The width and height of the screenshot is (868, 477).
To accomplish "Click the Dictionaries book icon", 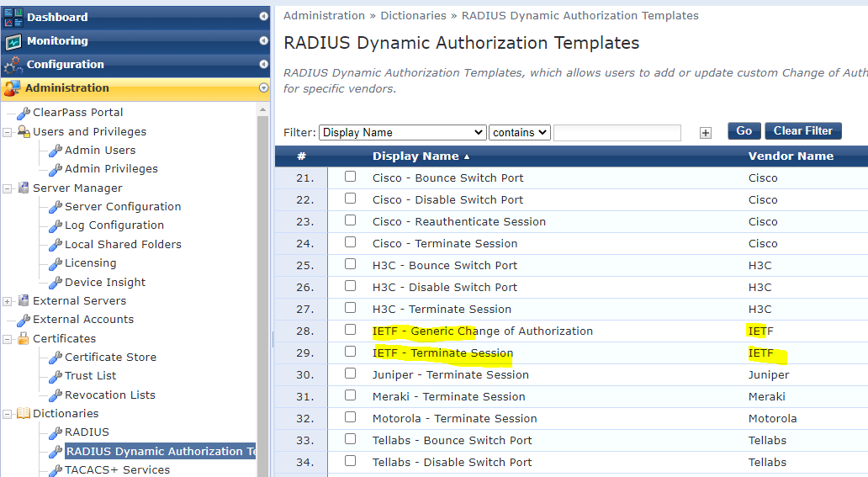I will point(24,413).
